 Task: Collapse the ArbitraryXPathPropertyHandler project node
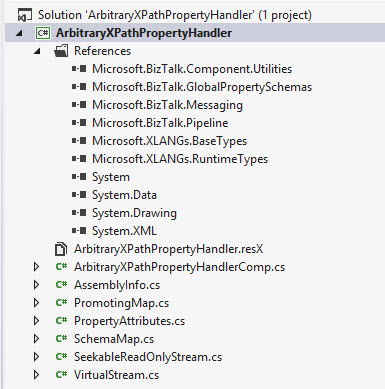click(x=19, y=33)
